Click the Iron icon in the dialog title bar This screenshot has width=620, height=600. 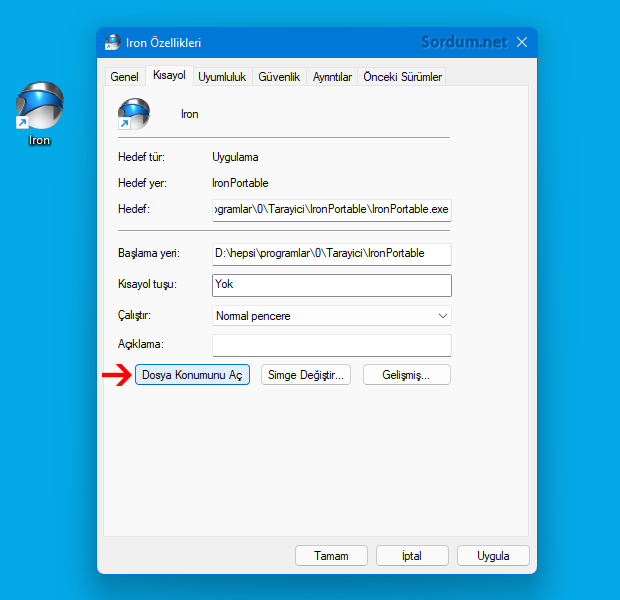(x=112, y=42)
